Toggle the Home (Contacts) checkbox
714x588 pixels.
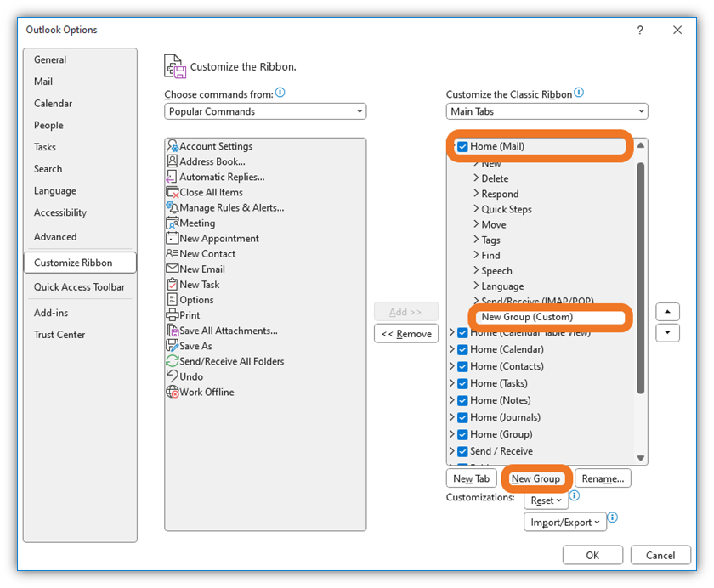click(462, 366)
